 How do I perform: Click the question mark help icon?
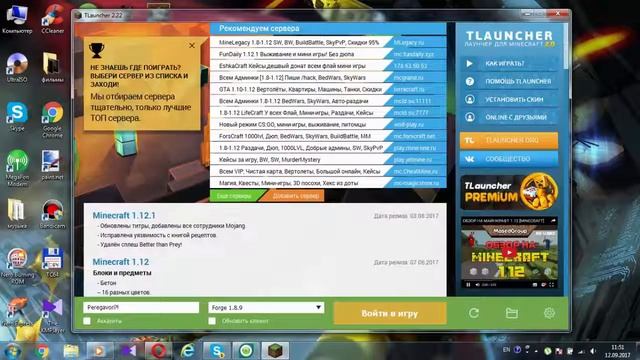tap(470, 81)
